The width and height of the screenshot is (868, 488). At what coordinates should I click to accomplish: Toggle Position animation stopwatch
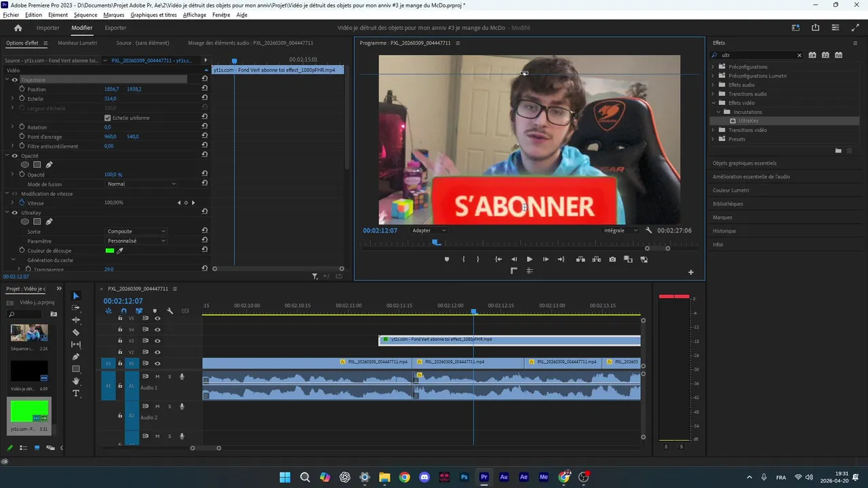(22, 89)
